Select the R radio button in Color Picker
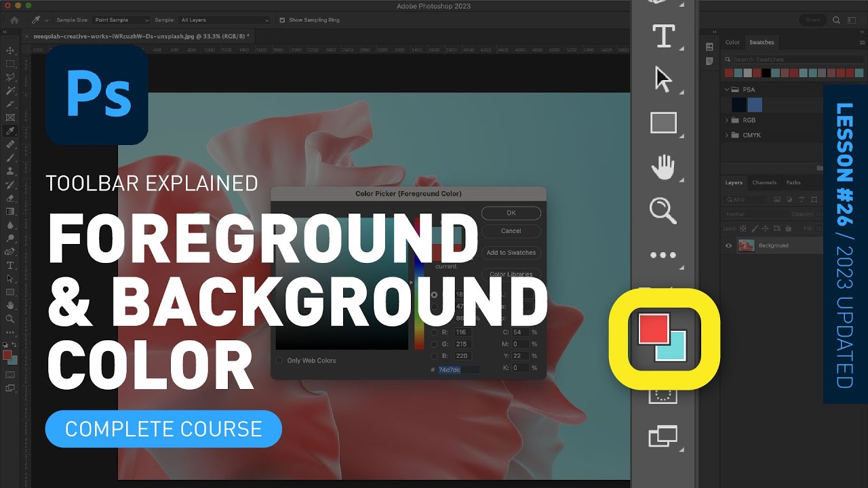Screen dimensions: 868x488 434,332
